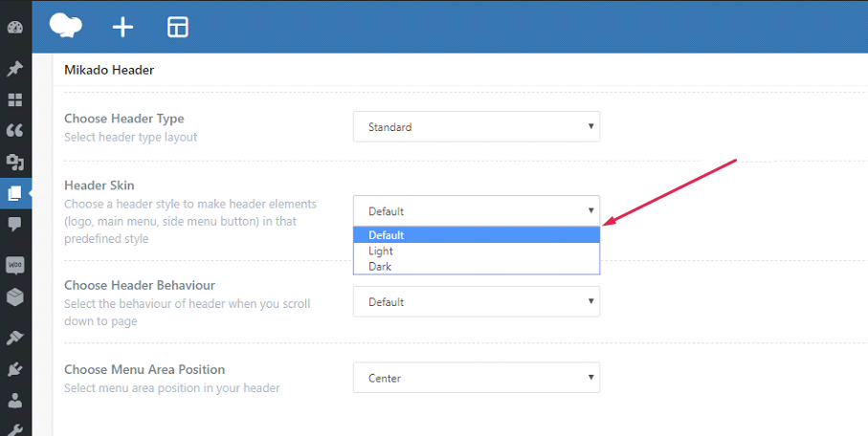The height and width of the screenshot is (436, 868).
Task: Open the Choose Header Type dropdown
Action: tap(476, 126)
